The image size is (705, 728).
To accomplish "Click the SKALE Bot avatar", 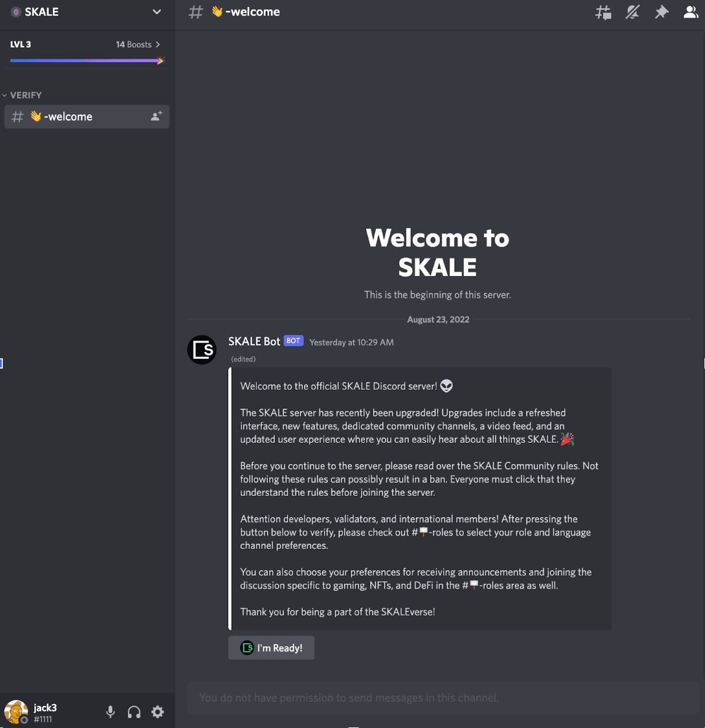I will pos(201,350).
